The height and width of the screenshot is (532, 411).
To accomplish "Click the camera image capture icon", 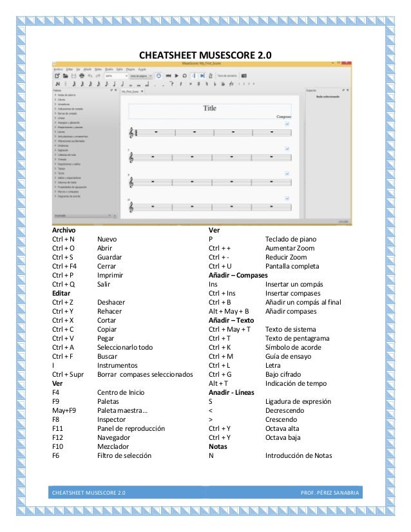I will click(x=244, y=76).
